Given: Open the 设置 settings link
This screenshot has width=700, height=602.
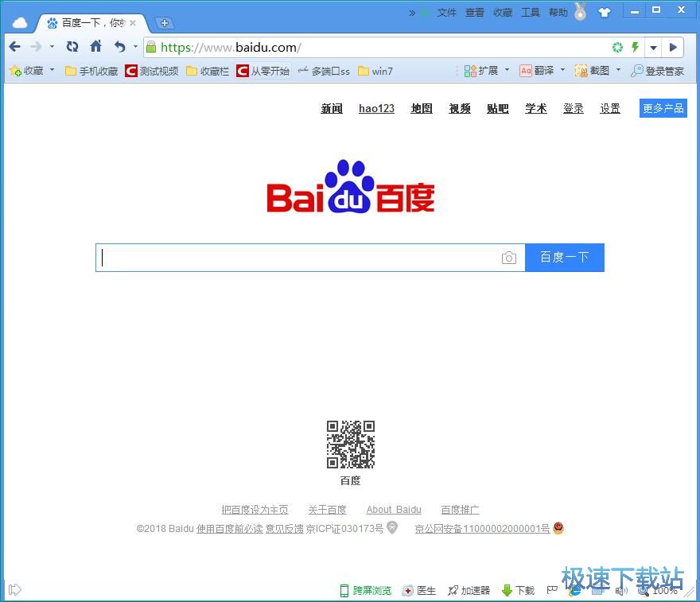Looking at the screenshot, I should click(610, 108).
